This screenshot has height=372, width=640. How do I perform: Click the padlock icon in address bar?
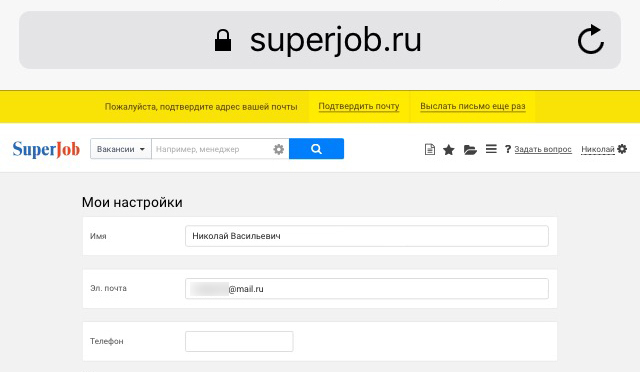tap(223, 40)
